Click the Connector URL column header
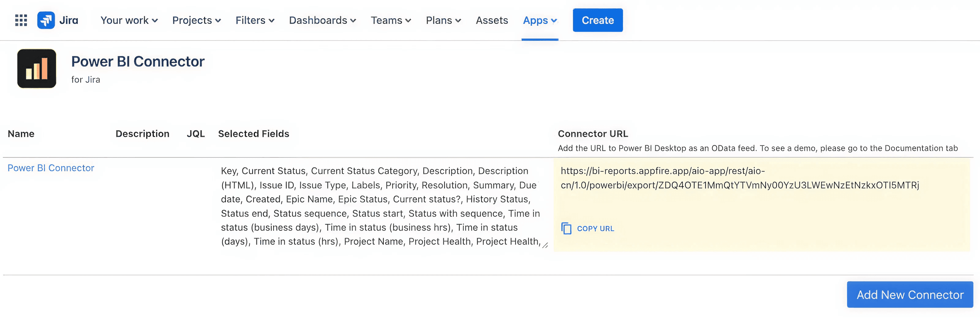Viewport: 980px width, 318px height. pos(593,134)
